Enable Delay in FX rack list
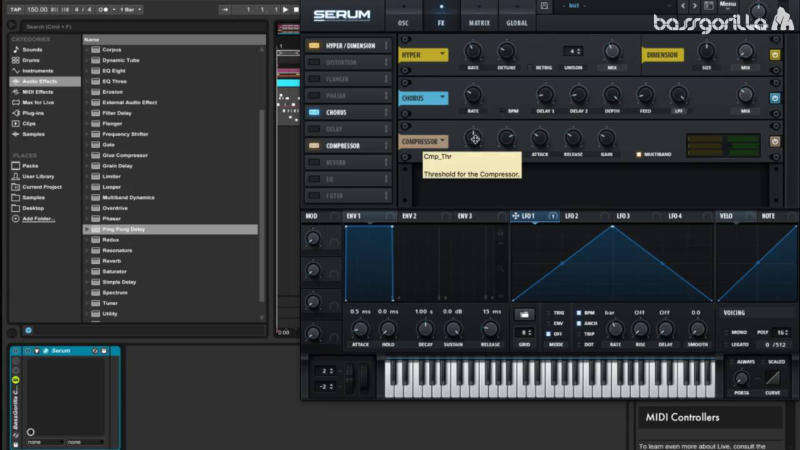Screen dimensions: 800x450 [314, 129]
